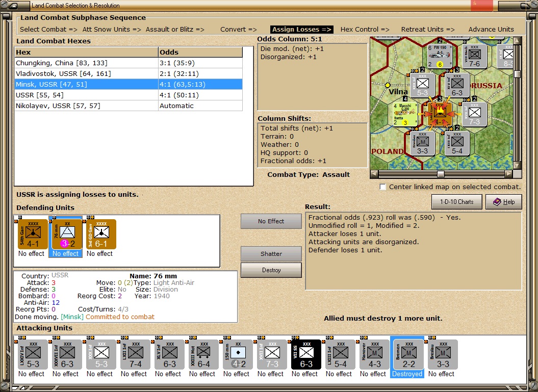Image resolution: width=538 pixels, height=392 pixels.
Task: Select the Vladivostok, USSR combat row
Action: coord(129,74)
